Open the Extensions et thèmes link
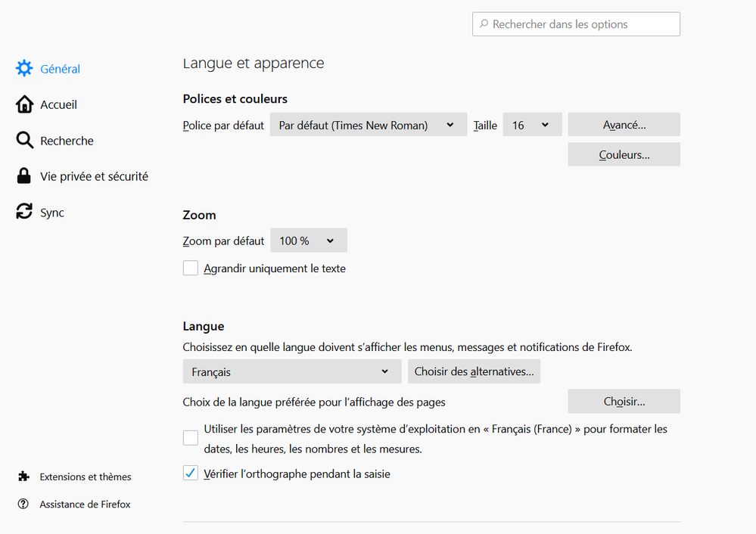The width and height of the screenshot is (756, 534). tap(86, 477)
